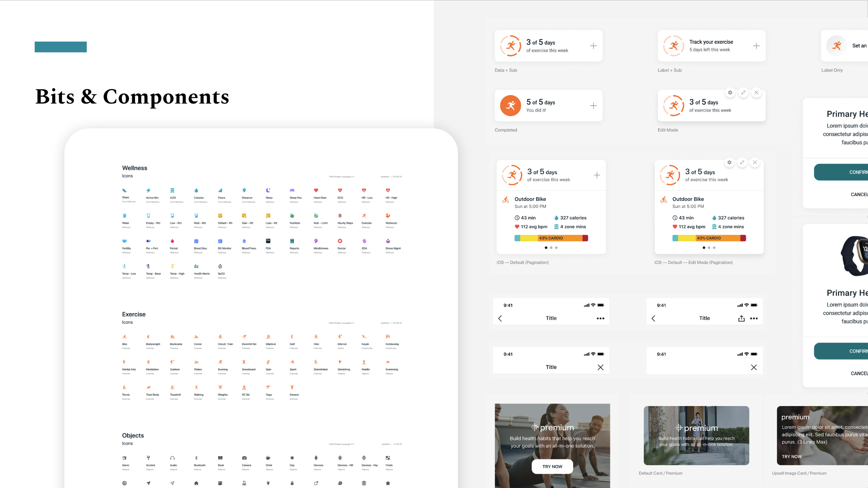
Task: Click the 43% CARDIO zone bar on the default card
Action: (x=551, y=238)
